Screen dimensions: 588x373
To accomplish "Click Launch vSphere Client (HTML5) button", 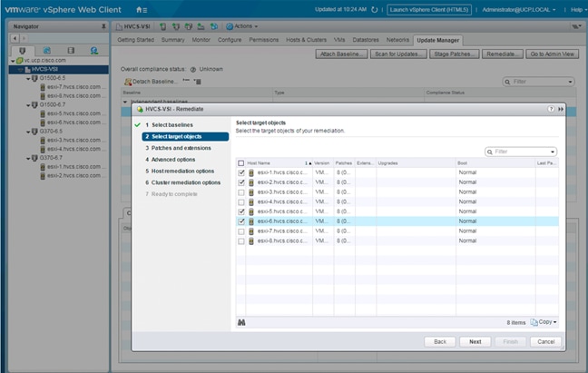I will point(429,10).
